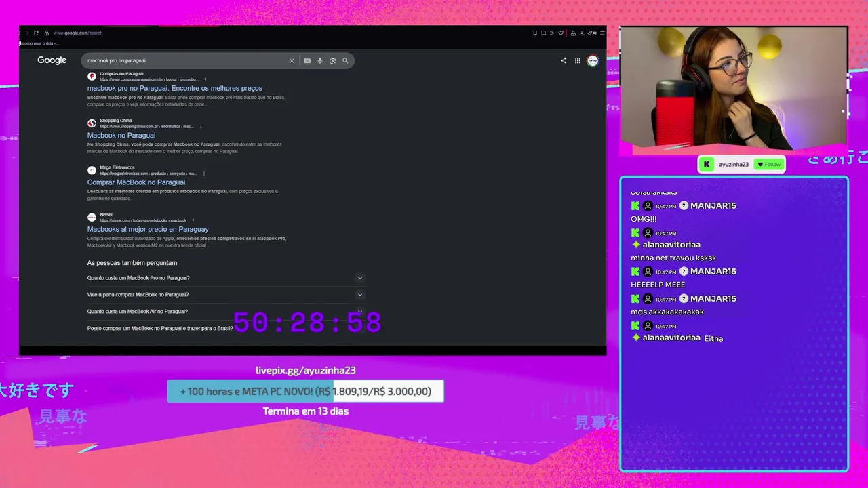Click the browser play icon in toolbar
Viewport: 868px width, 488px height.
click(552, 33)
